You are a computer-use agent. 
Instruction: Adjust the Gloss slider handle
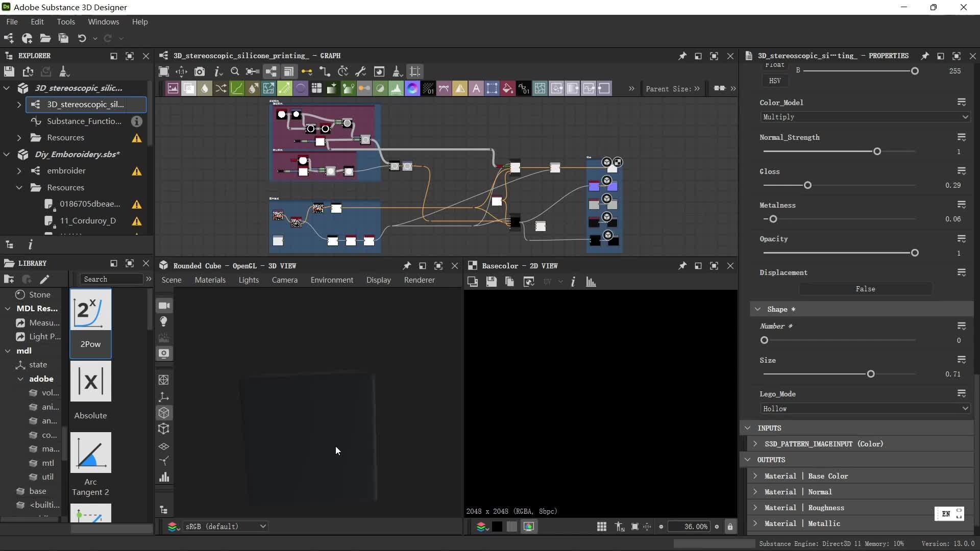click(807, 185)
